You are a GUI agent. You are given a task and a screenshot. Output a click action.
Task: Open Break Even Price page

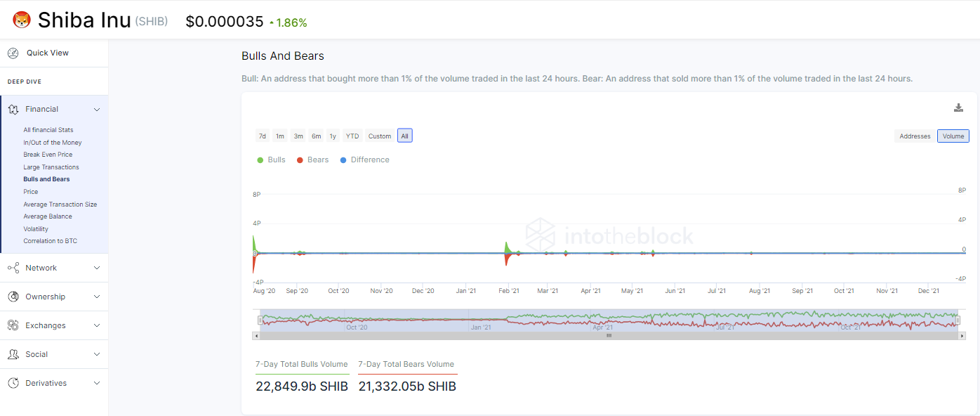click(x=48, y=155)
